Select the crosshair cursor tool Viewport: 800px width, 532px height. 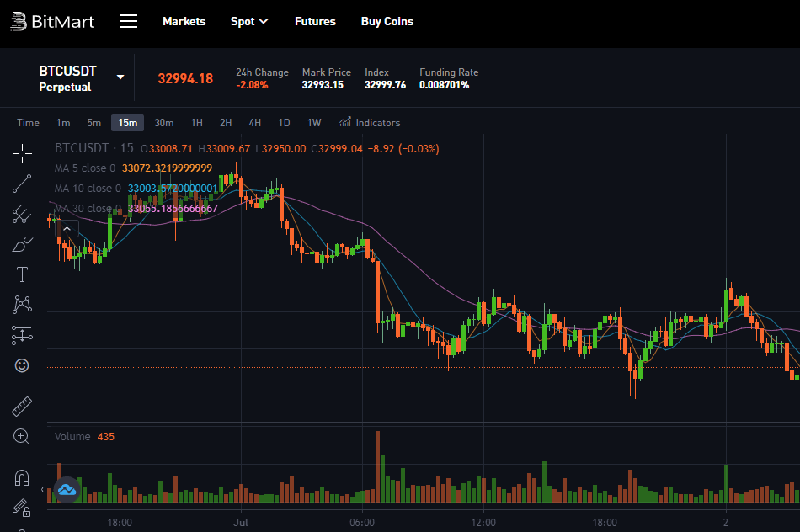click(x=22, y=153)
